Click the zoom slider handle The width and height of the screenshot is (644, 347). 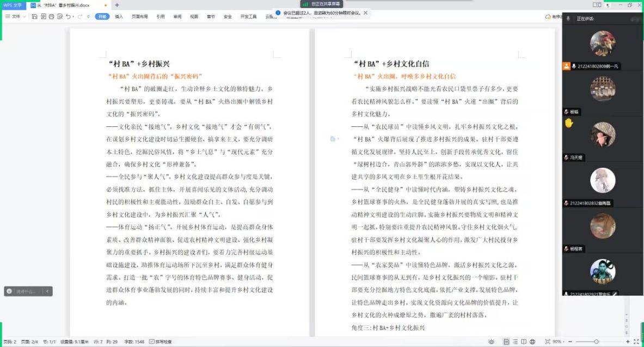(596, 342)
